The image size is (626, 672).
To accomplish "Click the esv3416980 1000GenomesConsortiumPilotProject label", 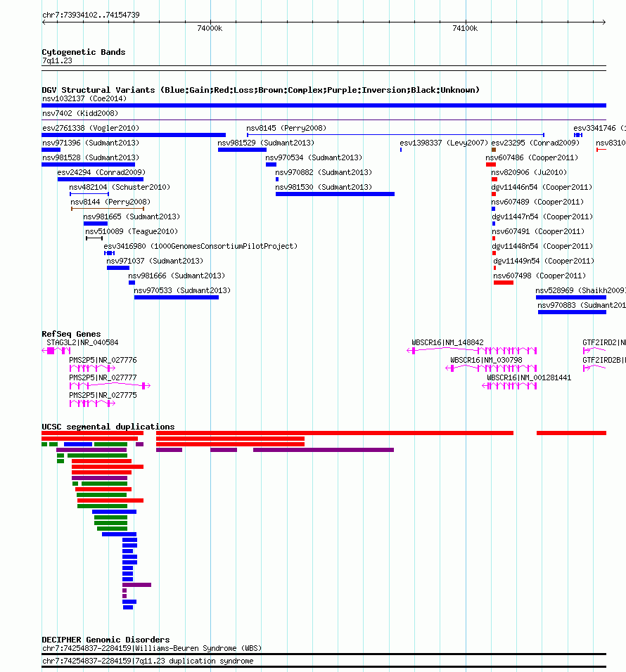I will pyautogui.click(x=200, y=247).
